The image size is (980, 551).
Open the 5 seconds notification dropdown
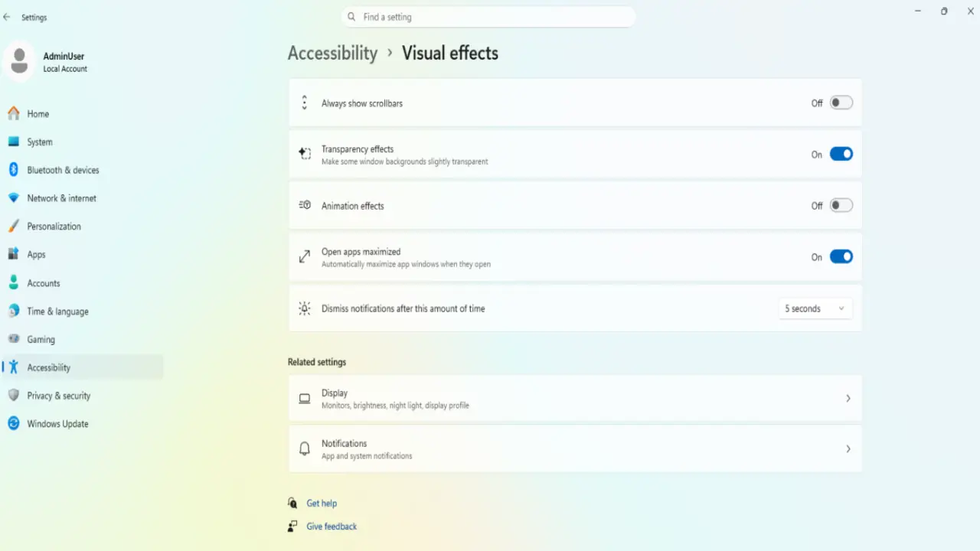coord(815,308)
